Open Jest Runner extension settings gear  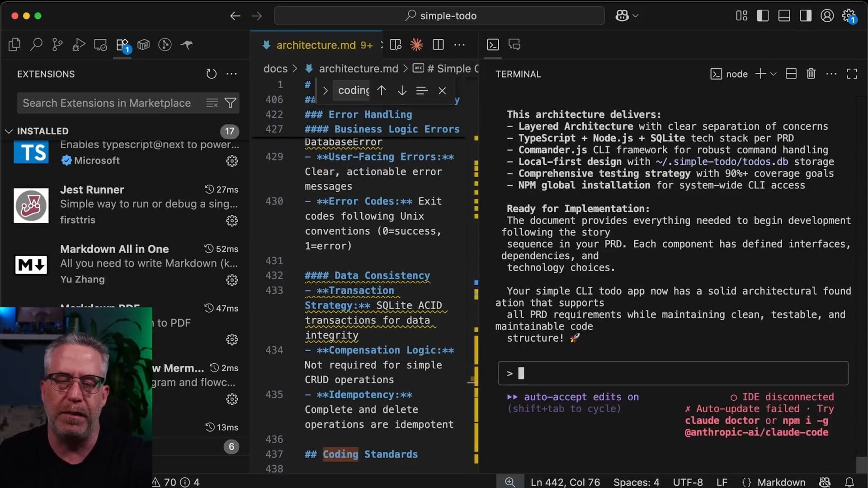(x=232, y=221)
